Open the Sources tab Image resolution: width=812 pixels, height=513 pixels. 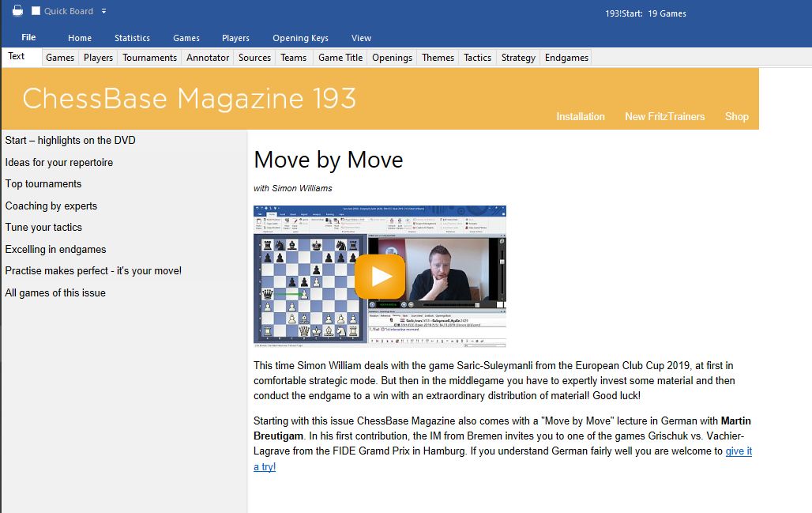tap(255, 58)
